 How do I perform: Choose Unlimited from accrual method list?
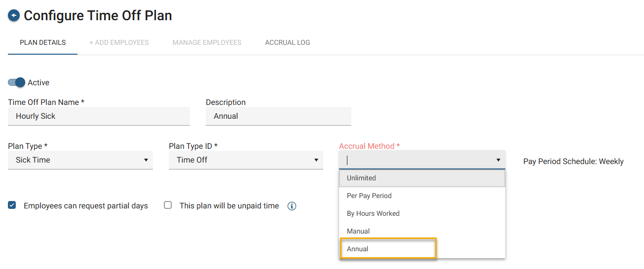422,178
